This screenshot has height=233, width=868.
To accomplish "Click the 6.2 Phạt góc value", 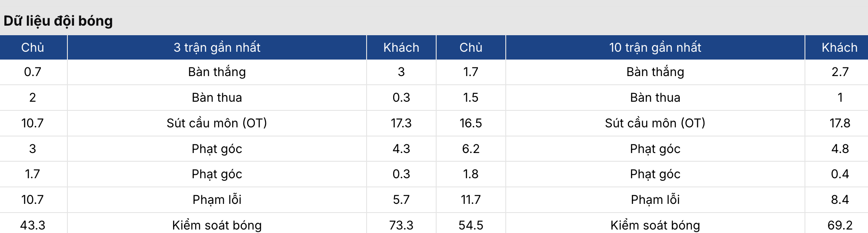I will pyautogui.click(x=471, y=149).
